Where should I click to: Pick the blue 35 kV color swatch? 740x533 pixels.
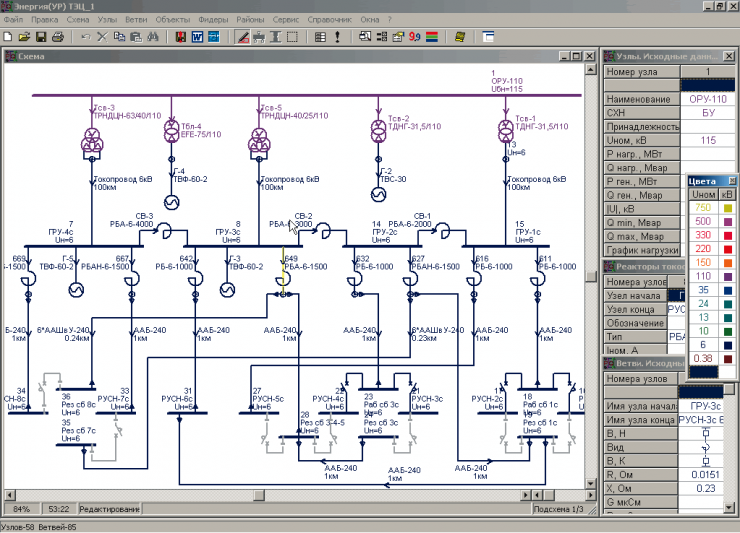728,290
